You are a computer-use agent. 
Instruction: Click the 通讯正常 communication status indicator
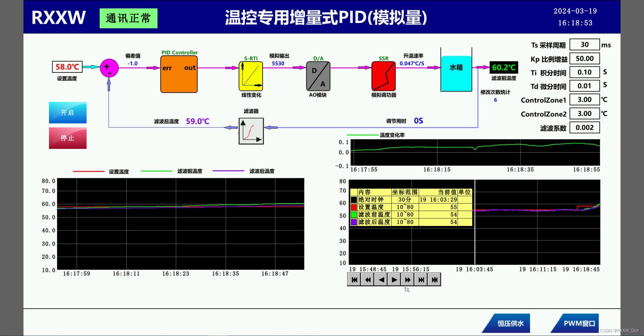pyautogui.click(x=128, y=18)
